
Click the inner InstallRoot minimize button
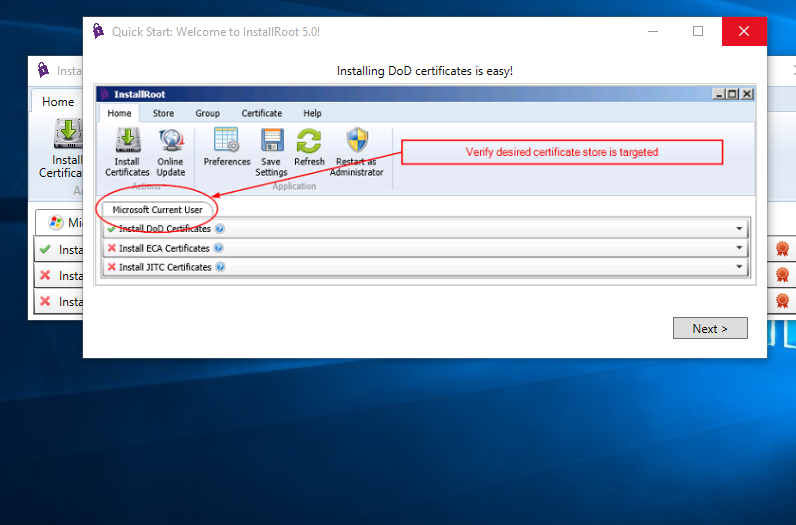pyautogui.click(x=718, y=94)
